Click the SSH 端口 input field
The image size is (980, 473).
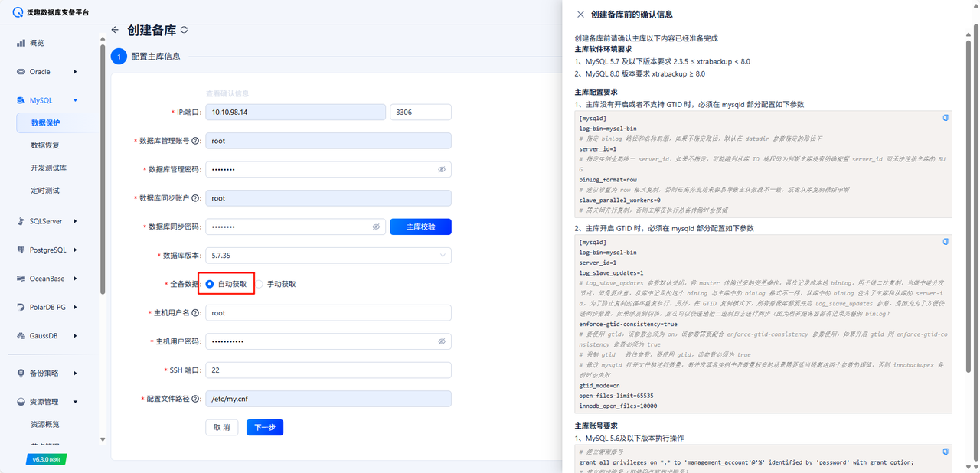pos(328,370)
